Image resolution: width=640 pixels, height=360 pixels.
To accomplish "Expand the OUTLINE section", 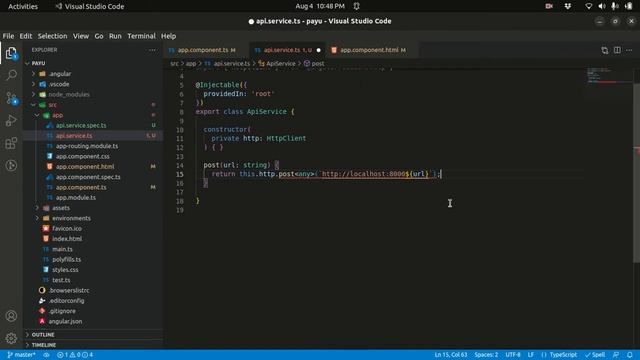I will point(93,335).
